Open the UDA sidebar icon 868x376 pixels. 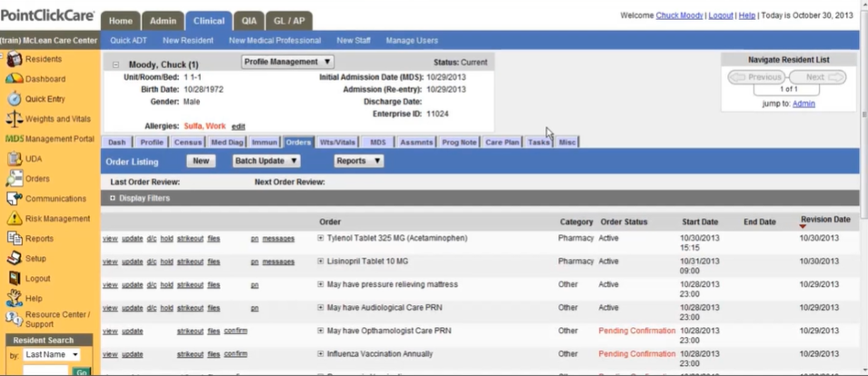point(14,159)
